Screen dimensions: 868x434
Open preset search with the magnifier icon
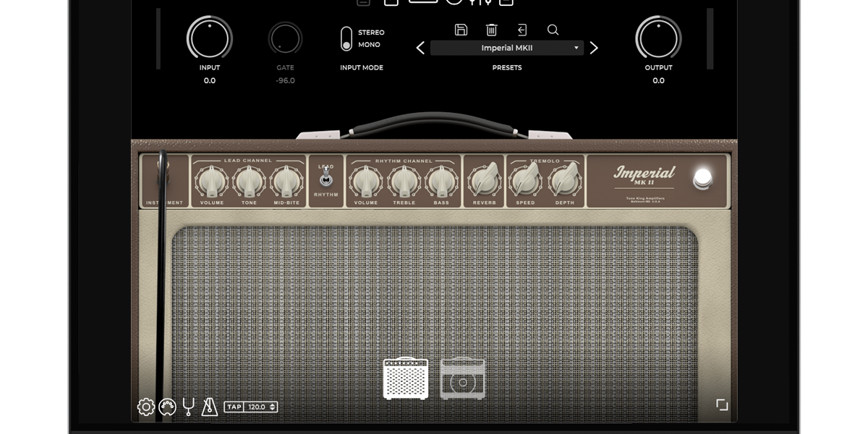coord(553,30)
